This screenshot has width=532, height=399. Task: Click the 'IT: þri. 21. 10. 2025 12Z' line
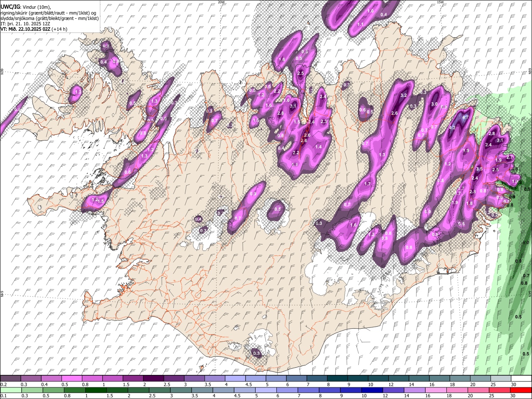(26, 24)
